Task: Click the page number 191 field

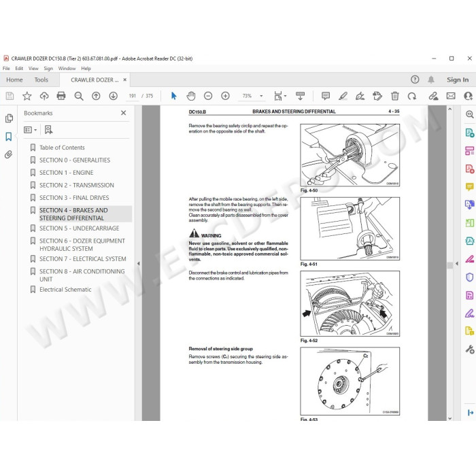Action: click(x=133, y=96)
